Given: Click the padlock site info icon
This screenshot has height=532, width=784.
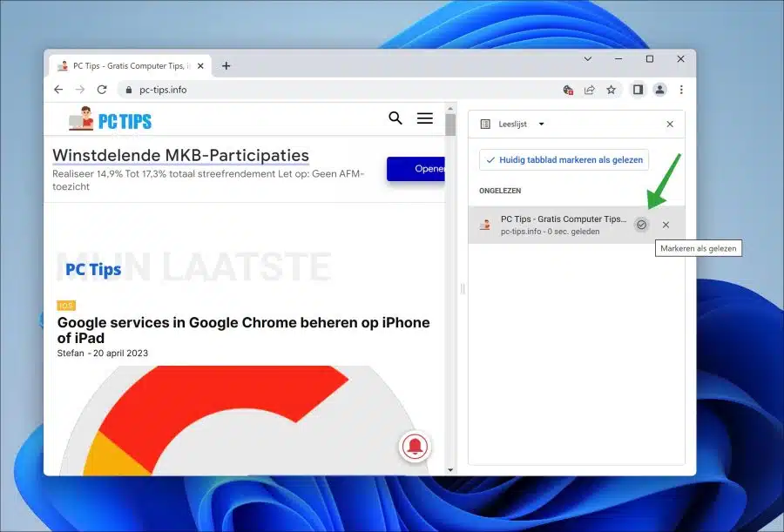Looking at the screenshot, I should tap(129, 90).
